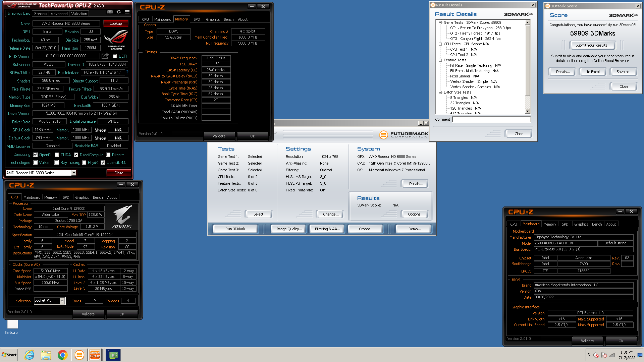Open Sensors tab in GPU-Z
This screenshot has height=362, width=644.
[x=41, y=14]
